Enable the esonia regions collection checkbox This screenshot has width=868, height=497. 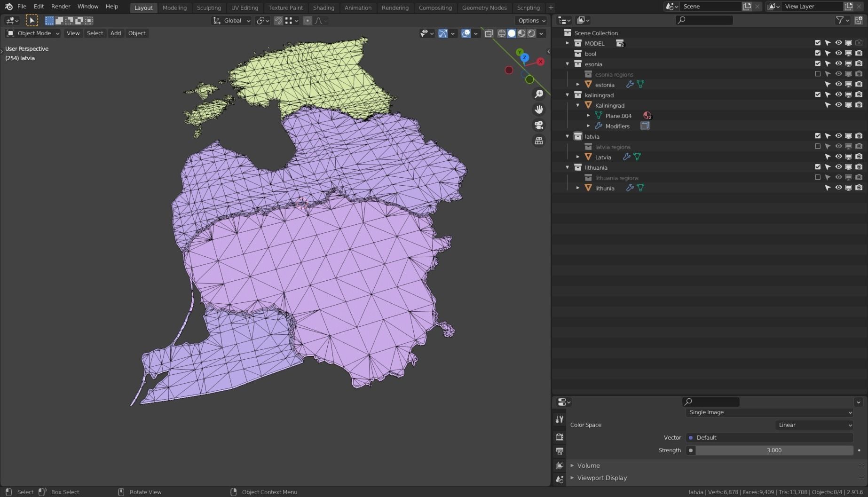(818, 74)
